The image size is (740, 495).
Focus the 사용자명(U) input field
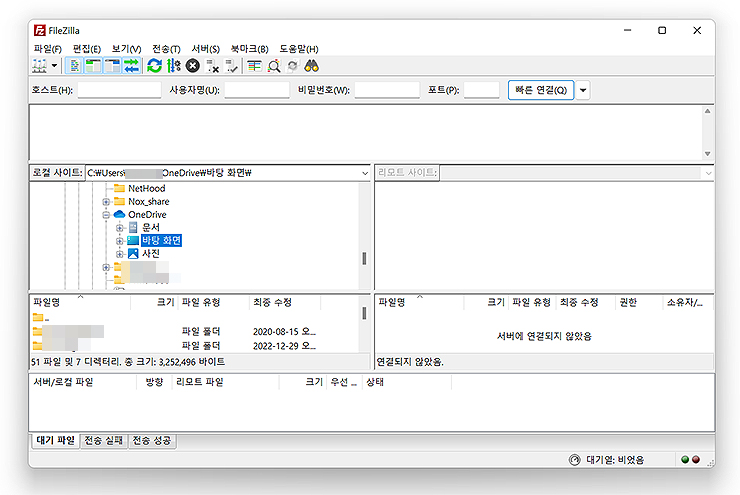pyautogui.click(x=257, y=90)
